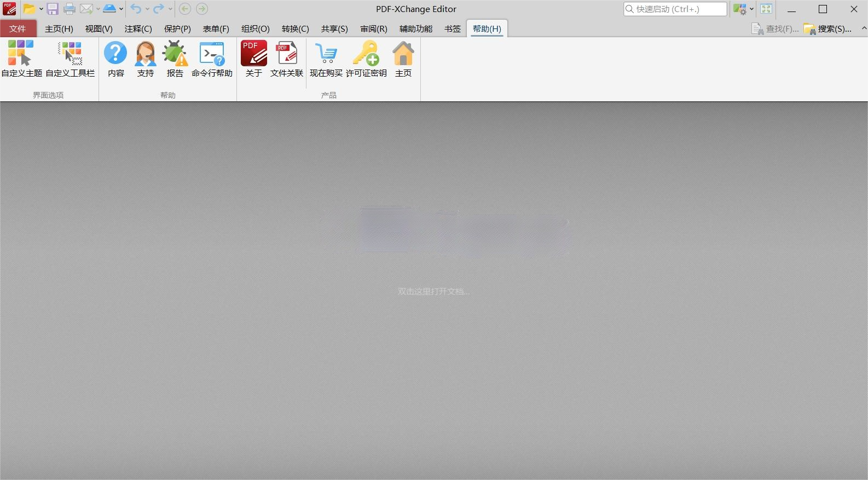This screenshot has width=868, height=480.
Task: Click the PDF-XChange app logo icon
Action: [9, 9]
